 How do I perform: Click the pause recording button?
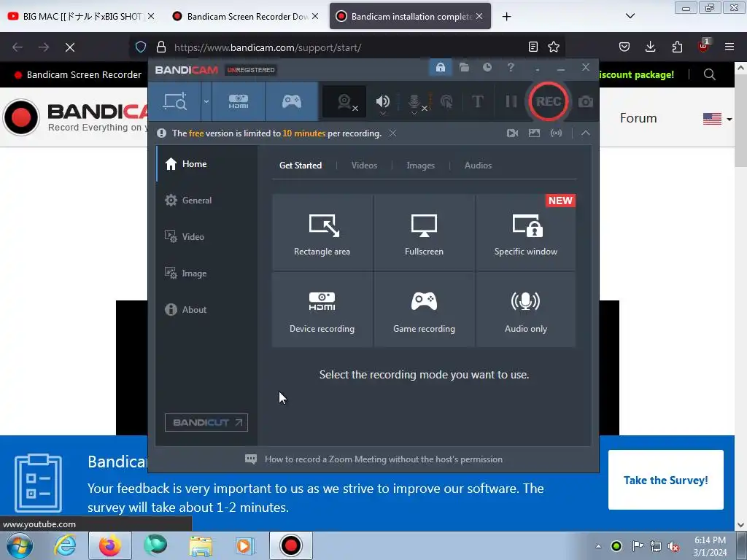[x=511, y=101]
